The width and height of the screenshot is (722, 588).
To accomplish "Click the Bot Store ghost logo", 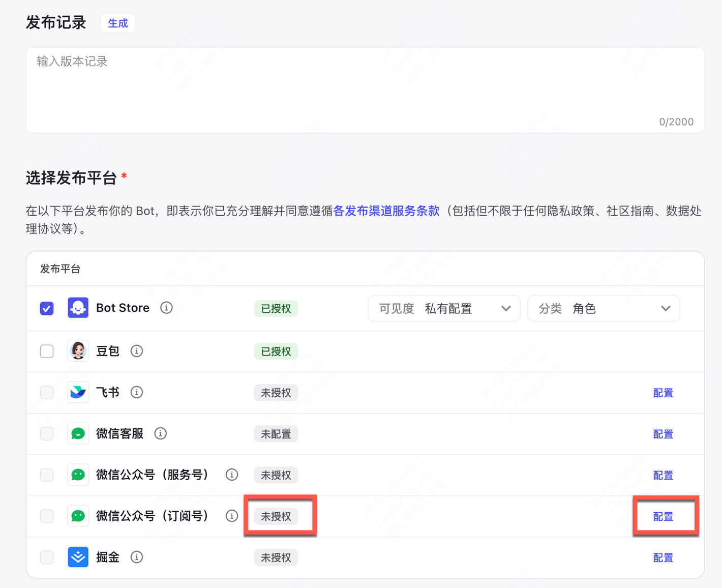I will point(78,308).
